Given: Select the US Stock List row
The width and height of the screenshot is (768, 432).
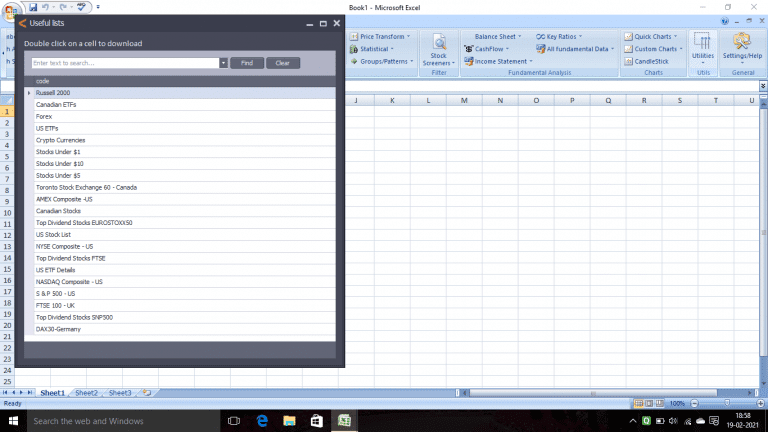Looking at the screenshot, I should click(x=185, y=235).
